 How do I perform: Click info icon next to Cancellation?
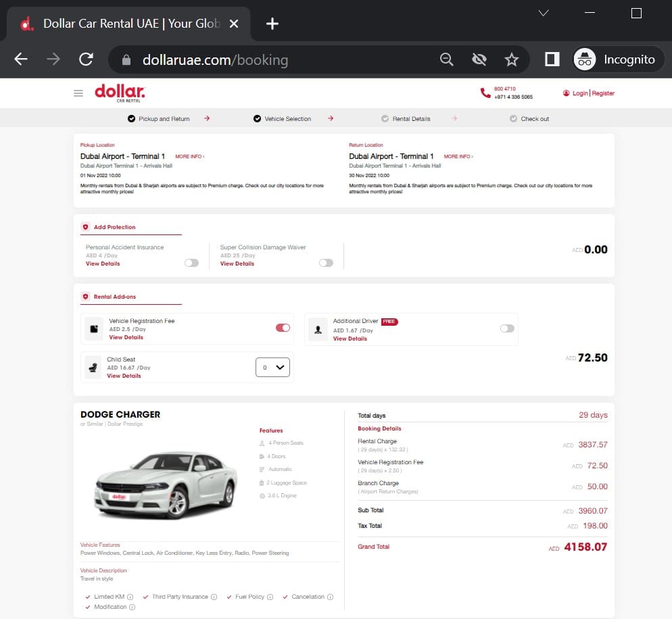tap(331, 597)
